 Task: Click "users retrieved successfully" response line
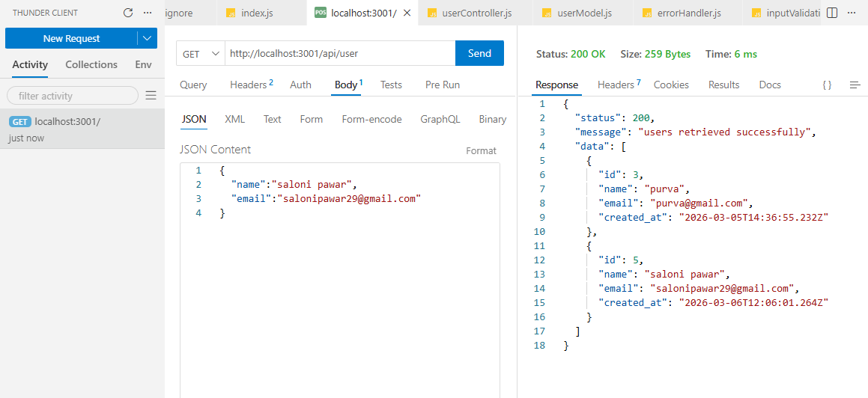point(696,132)
